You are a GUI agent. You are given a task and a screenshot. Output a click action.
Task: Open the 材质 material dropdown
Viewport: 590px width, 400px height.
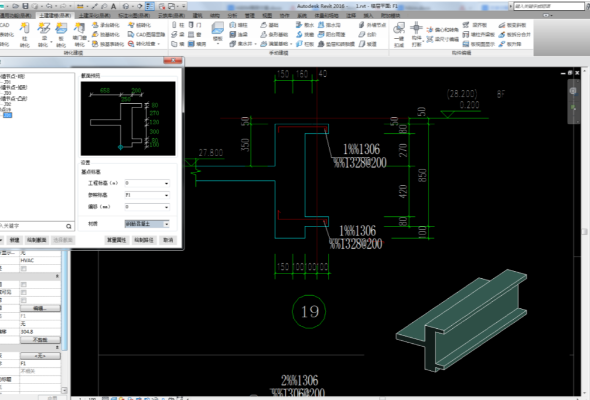click(x=147, y=224)
